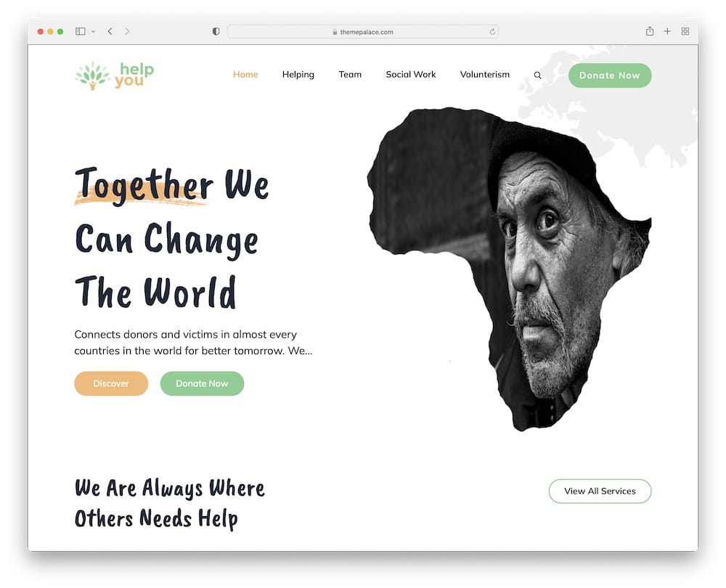Click the help you tree logo
This screenshot has height=588, width=726.
click(115, 75)
